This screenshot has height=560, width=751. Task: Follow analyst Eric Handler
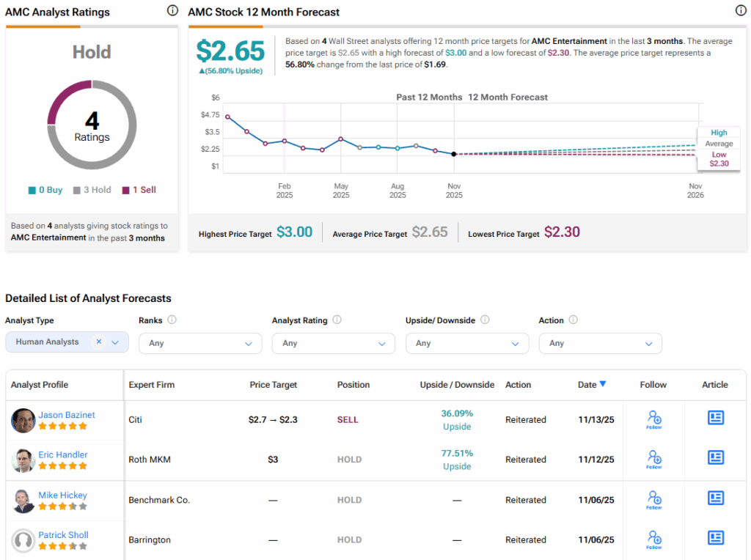[653, 460]
